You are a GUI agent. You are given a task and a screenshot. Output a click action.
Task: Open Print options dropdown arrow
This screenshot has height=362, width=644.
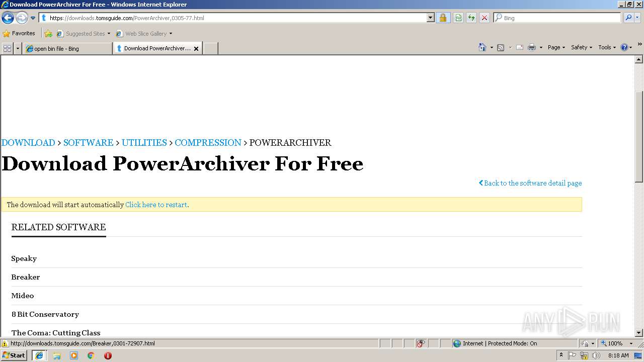(541, 47)
